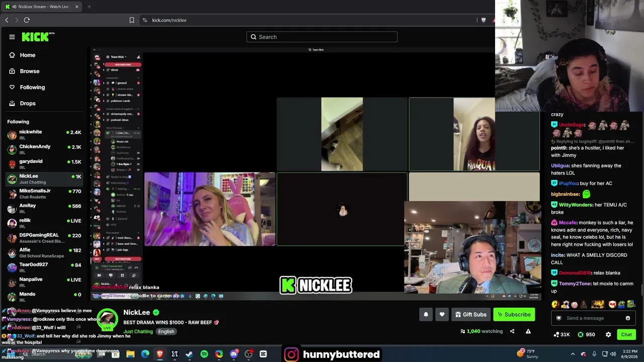The width and height of the screenshot is (644, 362).
Task: Open the Kick hamburger sidebar menu
Action: click(12, 37)
